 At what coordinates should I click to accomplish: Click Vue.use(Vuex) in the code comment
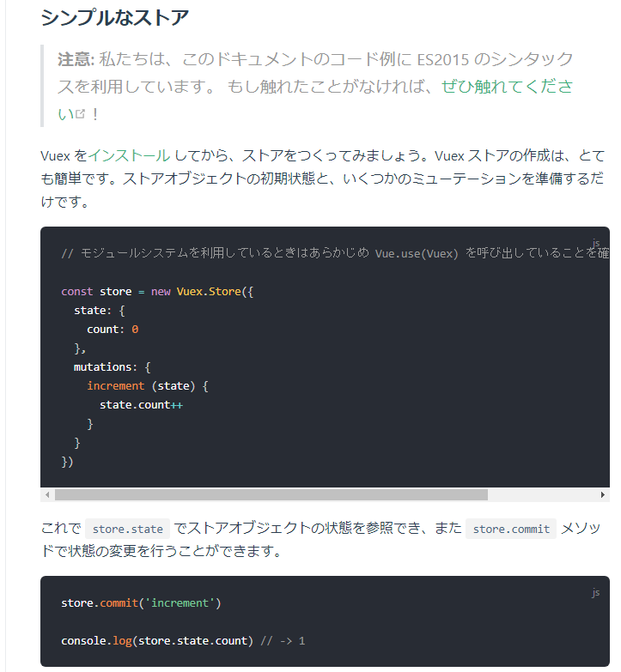click(417, 254)
